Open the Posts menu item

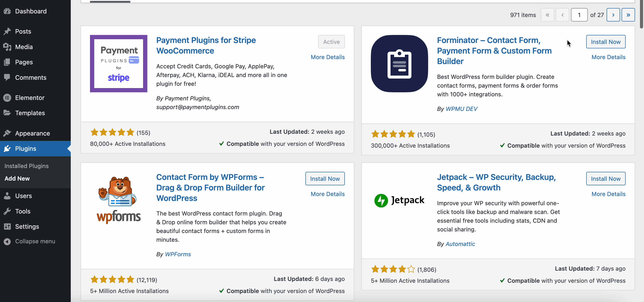(x=23, y=31)
